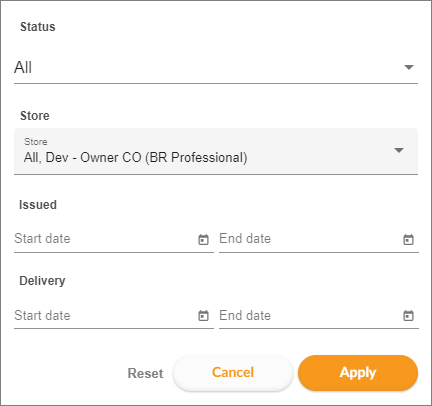Click the bold Store section heading

(x=35, y=116)
